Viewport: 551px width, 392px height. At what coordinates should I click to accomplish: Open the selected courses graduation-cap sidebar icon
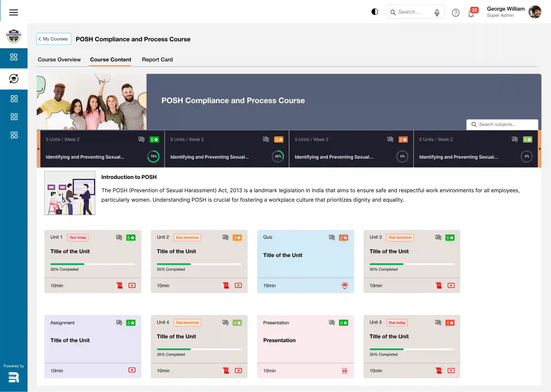pyautogui.click(x=14, y=79)
